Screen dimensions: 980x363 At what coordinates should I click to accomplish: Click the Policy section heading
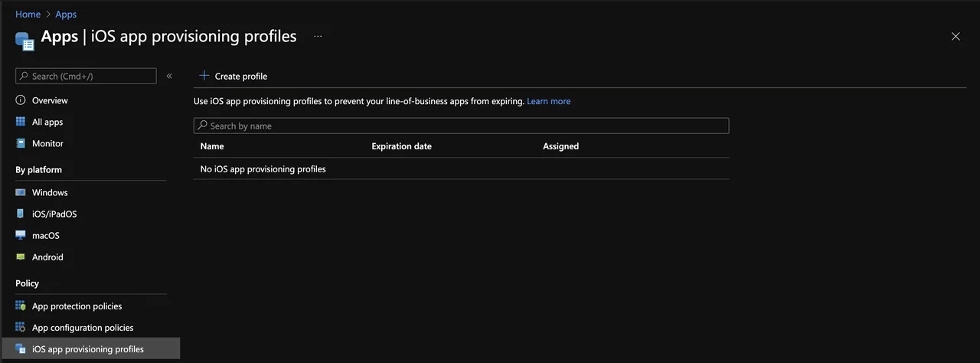point(27,283)
